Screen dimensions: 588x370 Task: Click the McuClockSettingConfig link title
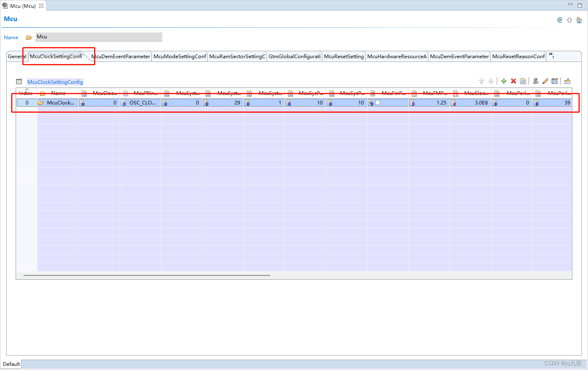pyautogui.click(x=55, y=82)
